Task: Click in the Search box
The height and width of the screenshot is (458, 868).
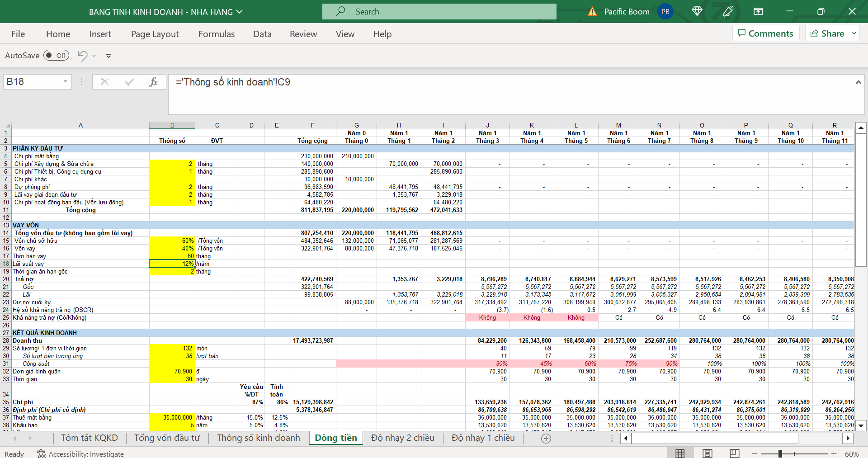Action: click(439, 12)
